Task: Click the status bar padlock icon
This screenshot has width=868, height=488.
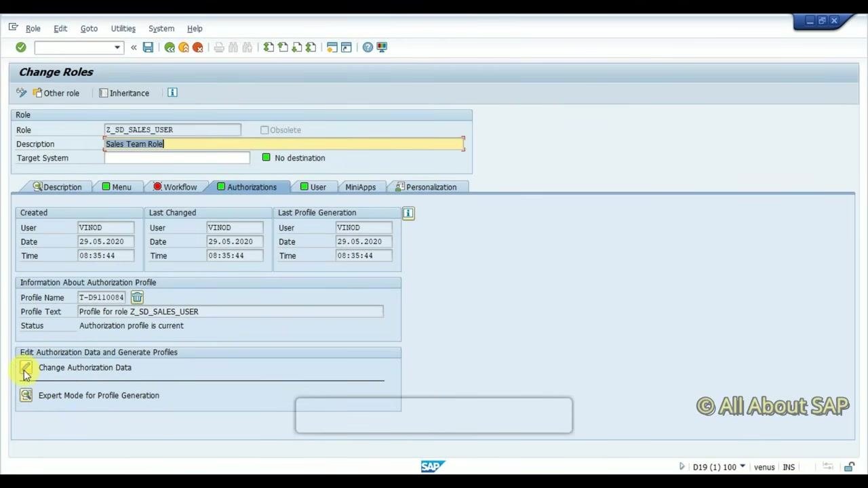Action: click(850, 466)
